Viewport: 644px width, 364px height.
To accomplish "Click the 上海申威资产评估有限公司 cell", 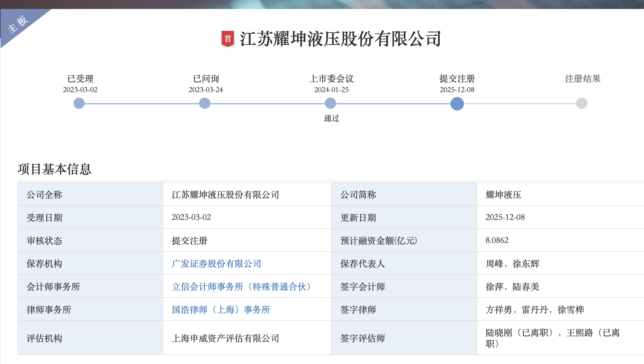I will tap(225, 338).
